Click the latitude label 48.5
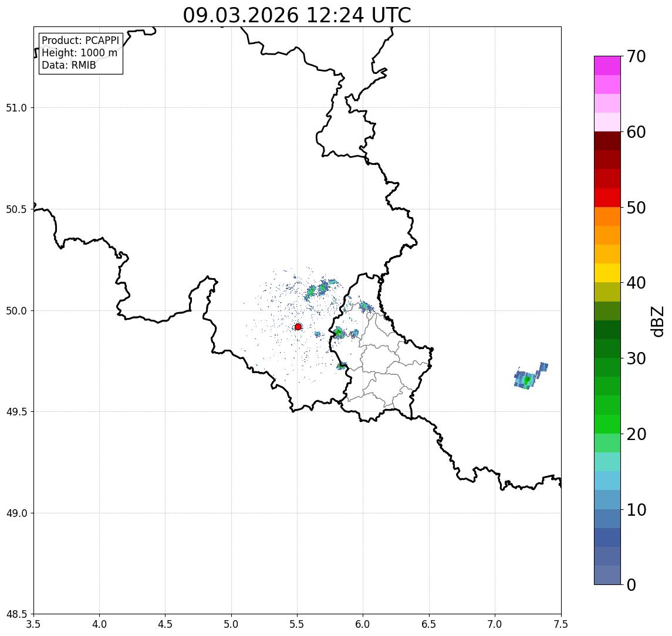 16,614
